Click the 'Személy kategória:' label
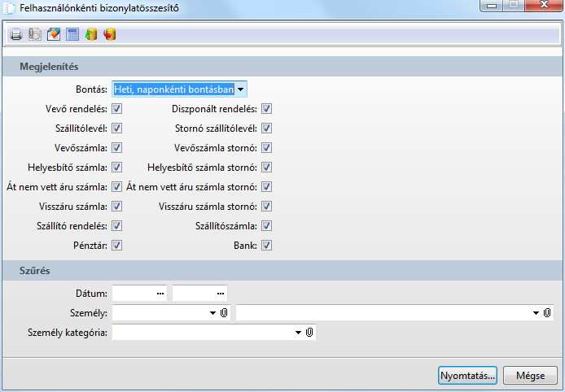 [x=68, y=333]
